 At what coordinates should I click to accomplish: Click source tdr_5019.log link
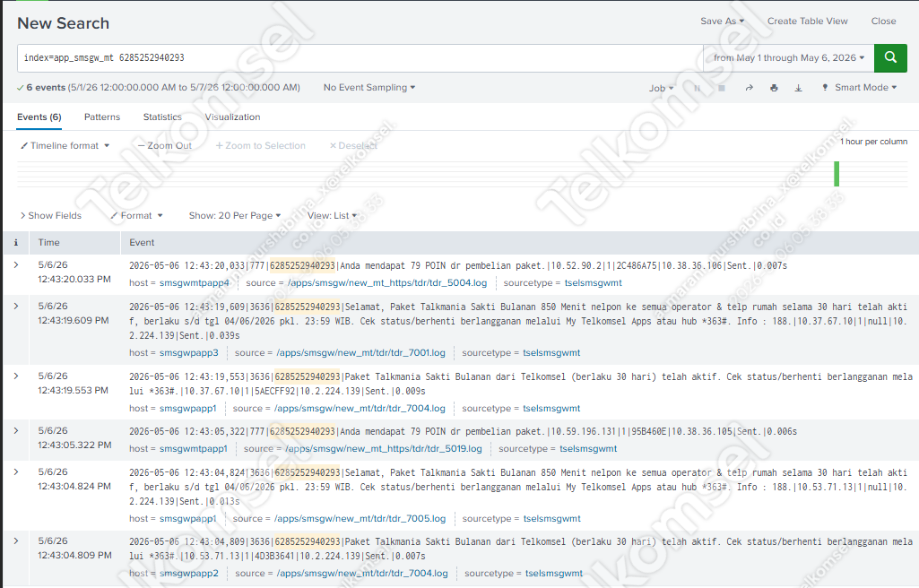tap(384, 448)
